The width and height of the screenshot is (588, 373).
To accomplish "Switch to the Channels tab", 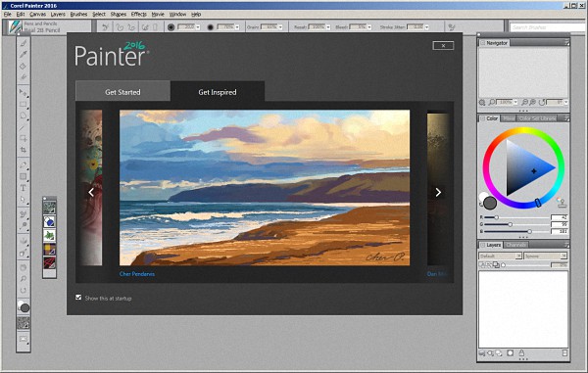I will coord(515,245).
